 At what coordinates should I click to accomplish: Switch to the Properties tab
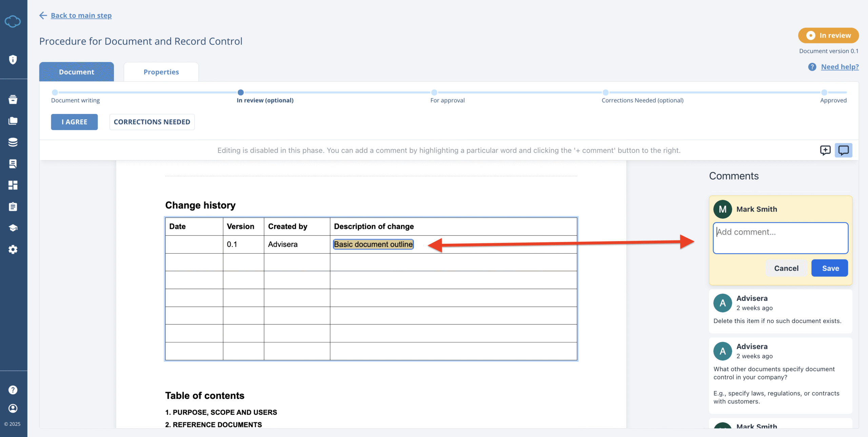pos(161,72)
